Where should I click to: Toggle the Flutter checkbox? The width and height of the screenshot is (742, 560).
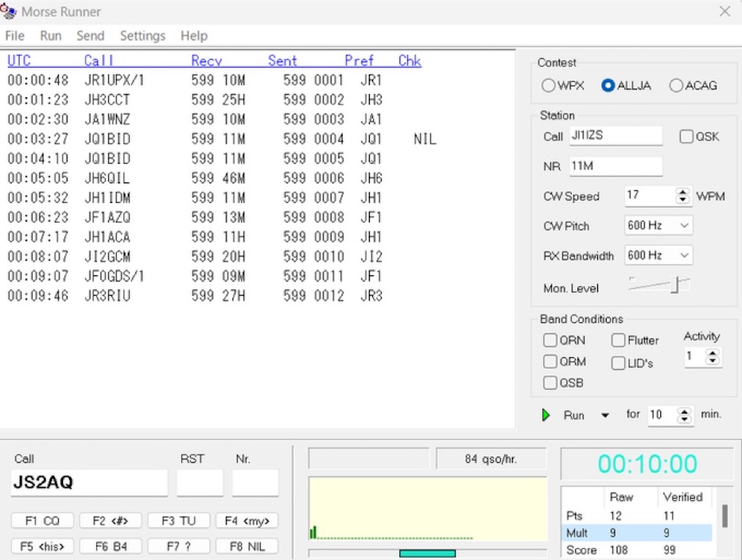click(x=618, y=340)
